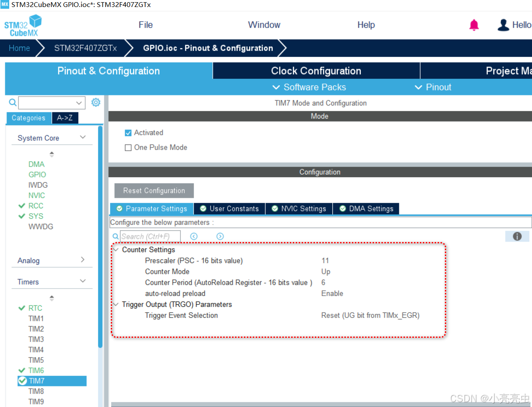Click the Counter Mode value Up
532x407 pixels.
pos(326,272)
